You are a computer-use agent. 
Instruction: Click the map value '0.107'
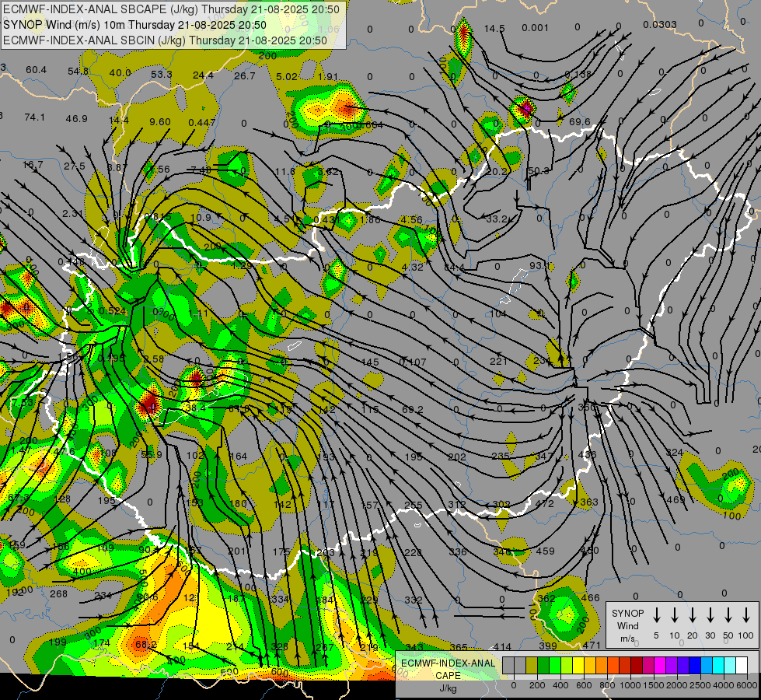(413, 362)
